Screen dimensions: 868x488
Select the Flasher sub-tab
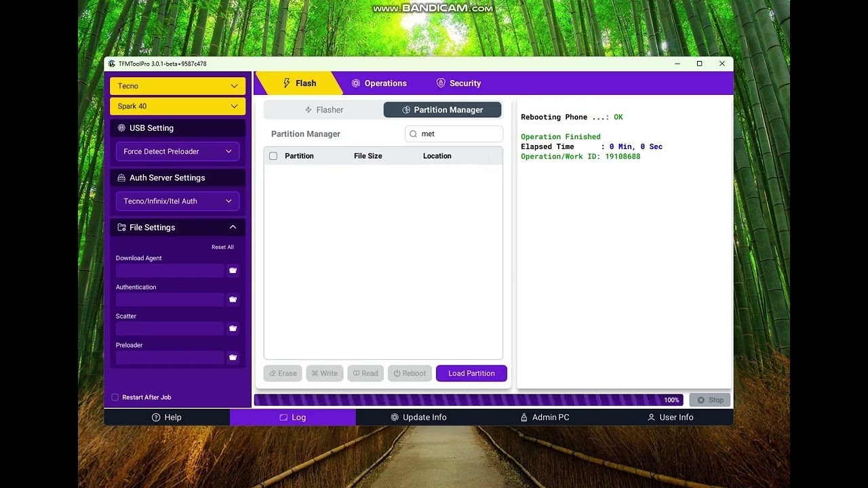coord(323,110)
